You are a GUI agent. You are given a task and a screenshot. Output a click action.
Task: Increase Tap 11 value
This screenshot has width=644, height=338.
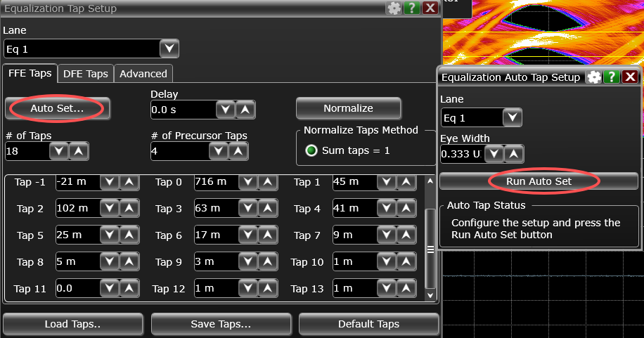[x=129, y=289]
